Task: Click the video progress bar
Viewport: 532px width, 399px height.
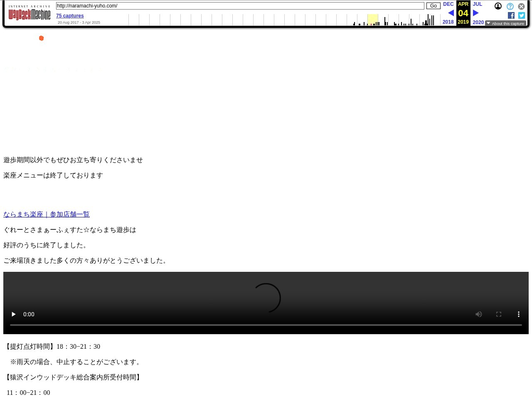Action: [266, 325]
